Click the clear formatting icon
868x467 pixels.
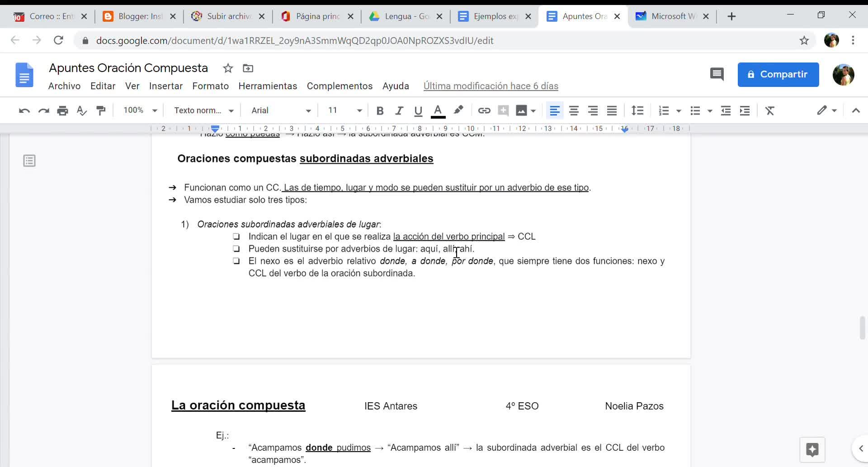[x=770, y=110]
